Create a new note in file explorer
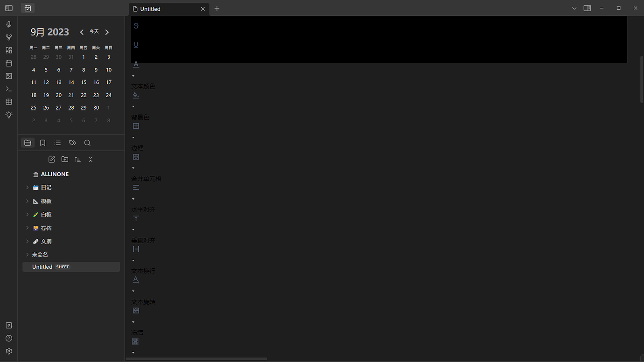644x362 pixels. [x=52, y=160]
